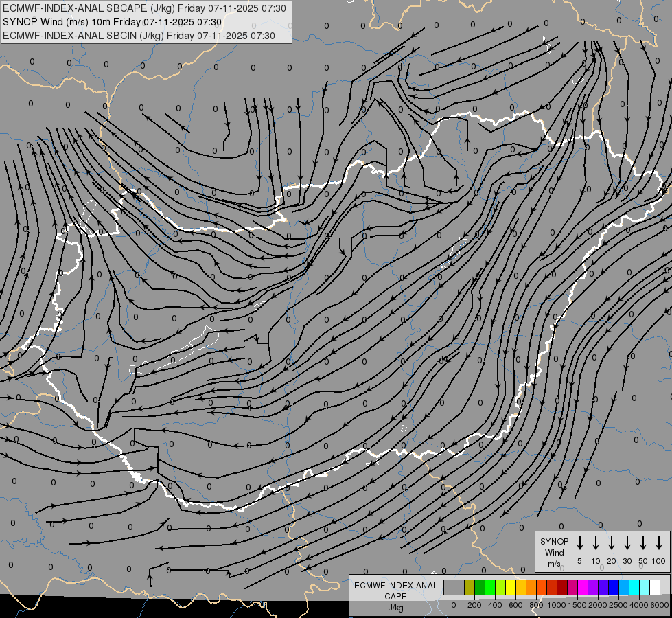The height and width of the screenshot is (618, 672).
Task: Click the 'm/s' unit in wind legend
Action: click(x=554, y=564)
